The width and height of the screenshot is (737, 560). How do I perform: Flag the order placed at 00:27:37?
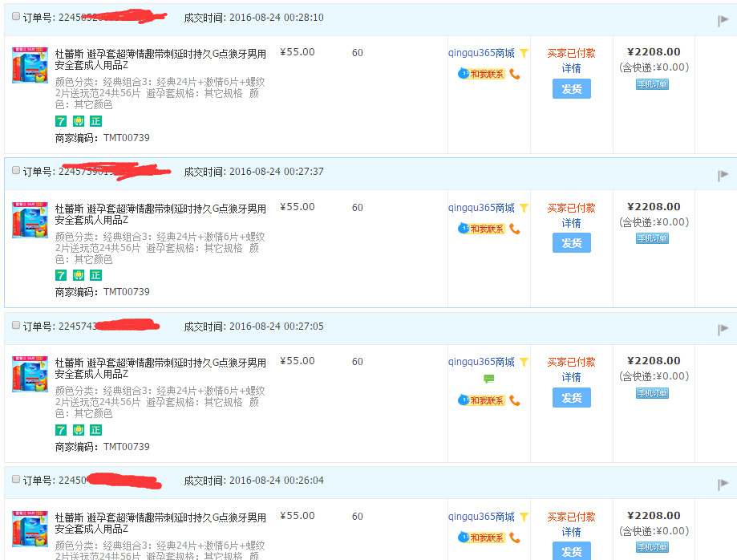pos(723,176)
